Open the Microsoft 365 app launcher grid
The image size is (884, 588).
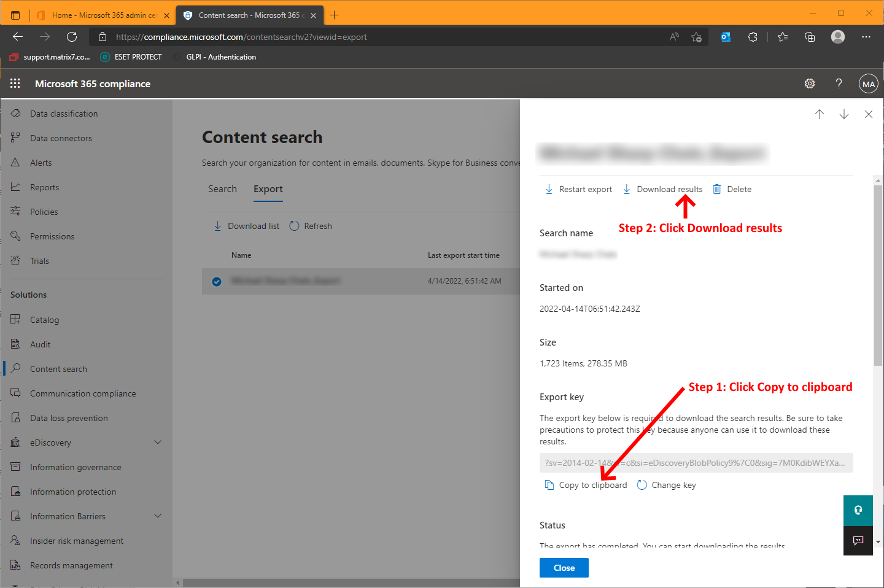point(15,83)
